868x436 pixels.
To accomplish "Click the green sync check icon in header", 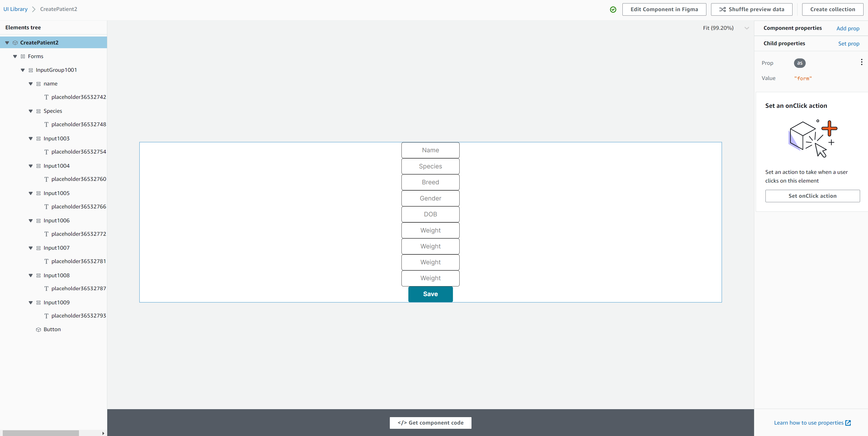I will 613,9.
